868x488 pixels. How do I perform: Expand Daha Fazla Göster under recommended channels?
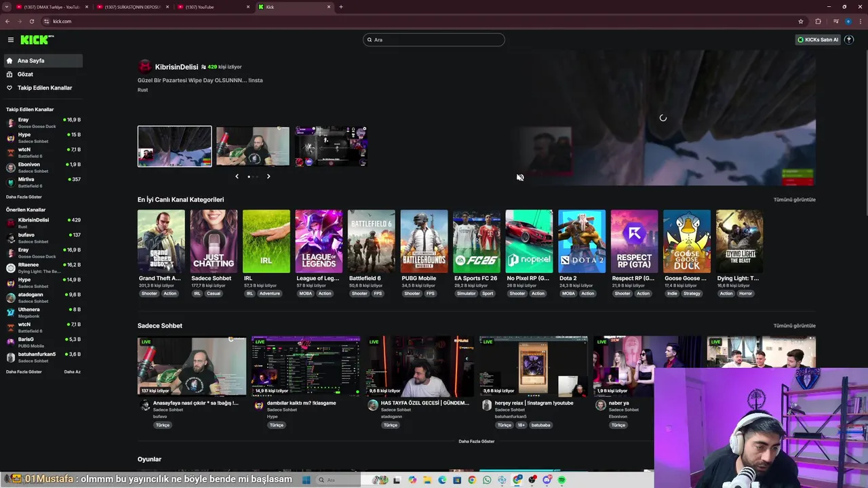[x=24, y=371]
